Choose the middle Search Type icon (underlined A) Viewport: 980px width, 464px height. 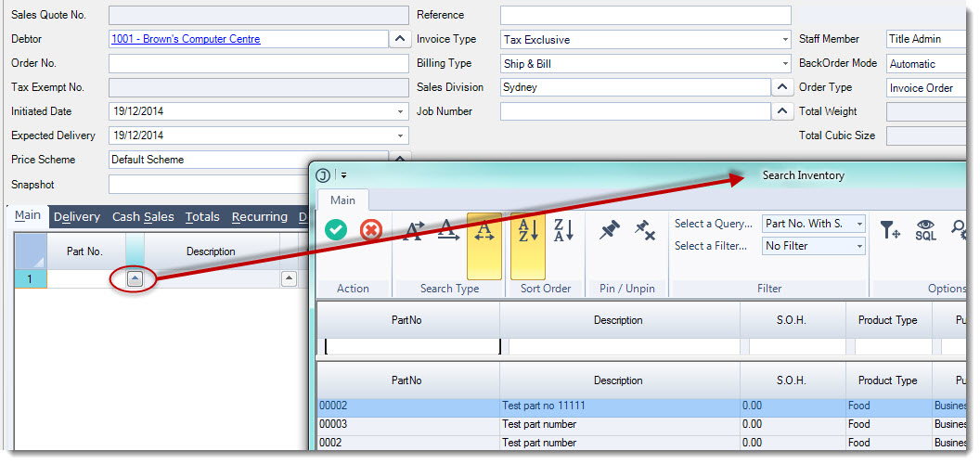point(447,231)
